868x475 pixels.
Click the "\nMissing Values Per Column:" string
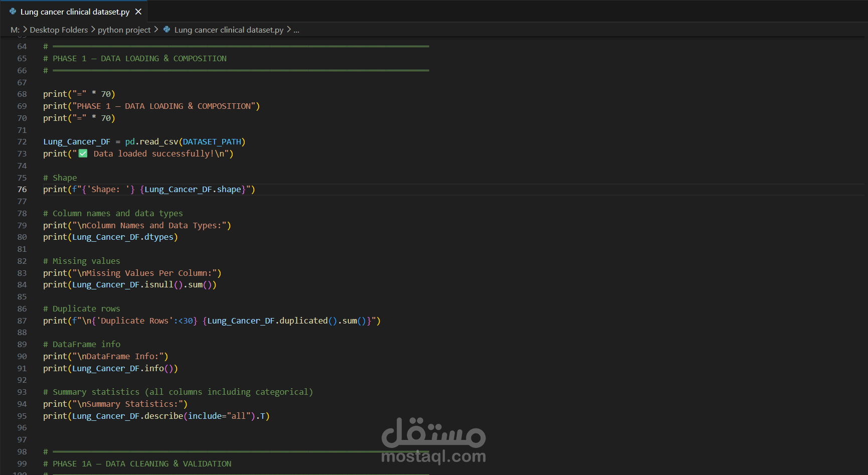tap(144, 273)
